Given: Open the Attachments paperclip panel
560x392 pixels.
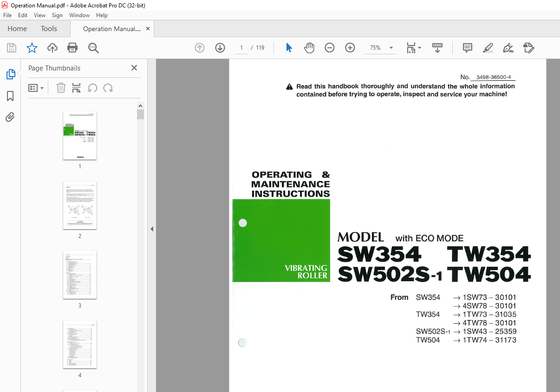Looking at the screenshot, I should click(x=10, y=117).
